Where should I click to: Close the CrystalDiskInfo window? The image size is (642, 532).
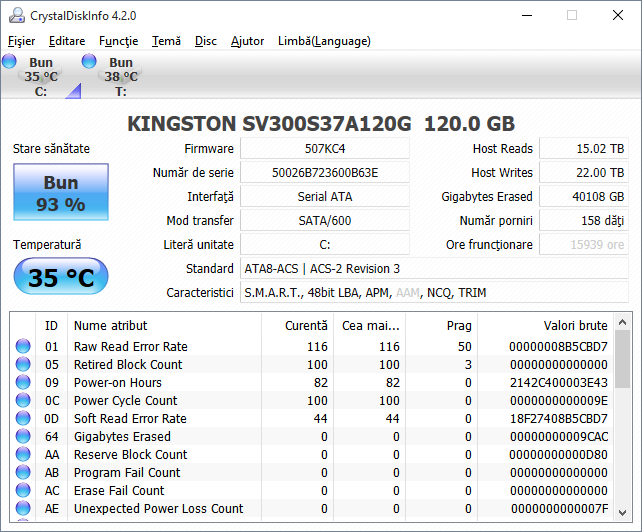click(x=618, y=16)
